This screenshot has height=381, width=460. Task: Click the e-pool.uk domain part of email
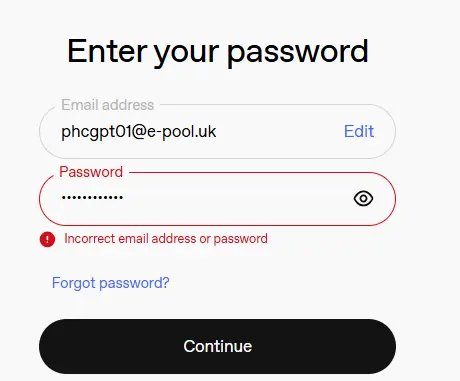point(181,131)
